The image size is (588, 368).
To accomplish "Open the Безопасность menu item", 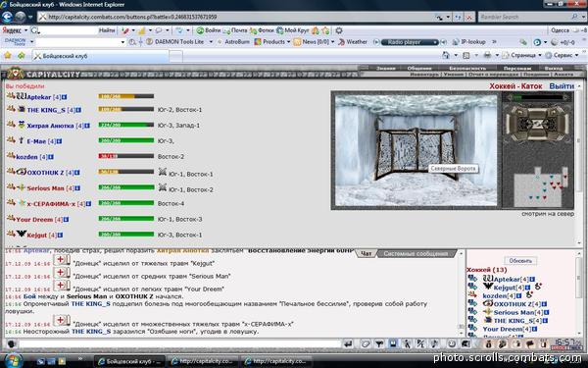I will (467, 69).
